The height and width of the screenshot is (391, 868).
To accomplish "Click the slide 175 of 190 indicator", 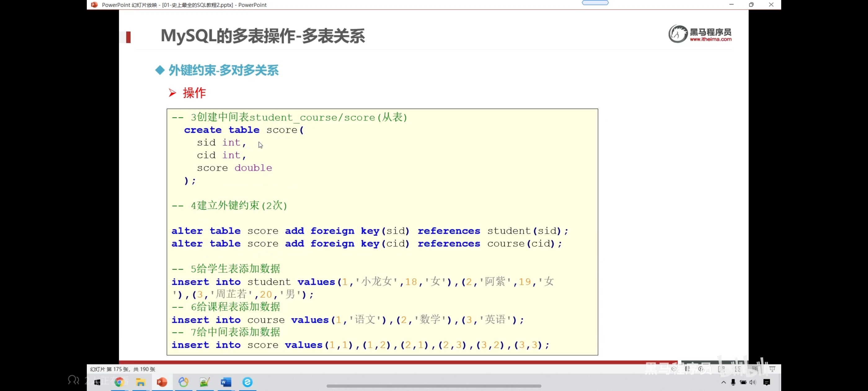I will [123, 369].
